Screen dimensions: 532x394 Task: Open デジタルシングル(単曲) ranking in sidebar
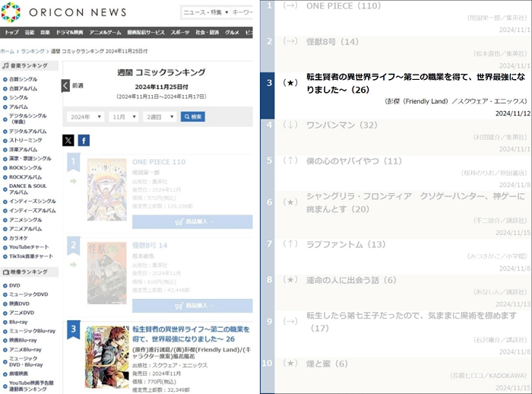click(28, 119)
